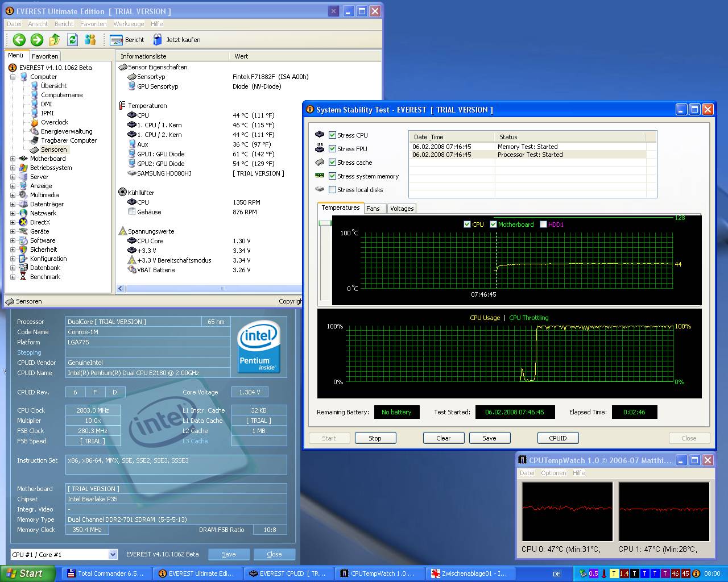Toggle the CPU graph checkbox

(468, 225)
